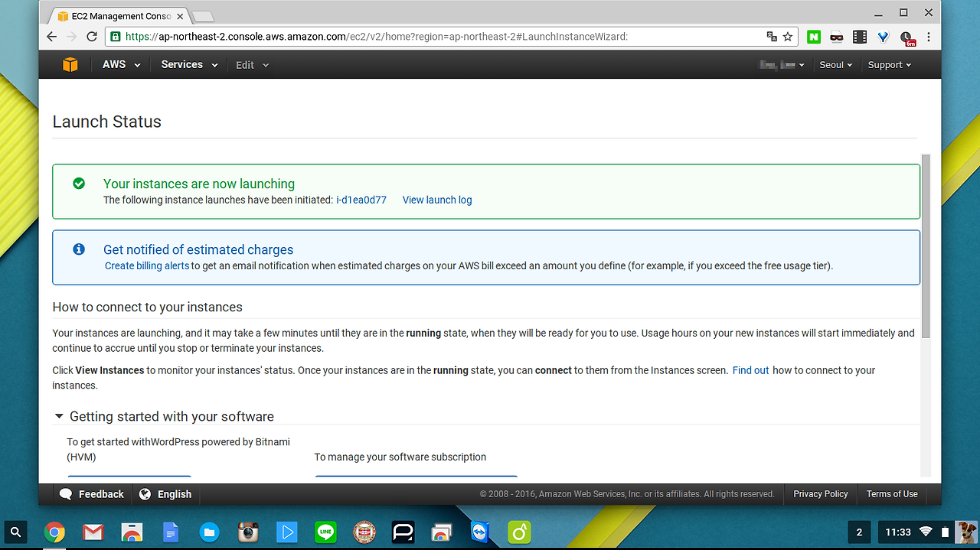The height and width of the screenshot is (550, 980).
Task: Collapse Getting started with your software section
Action: [x=164, y=417]
